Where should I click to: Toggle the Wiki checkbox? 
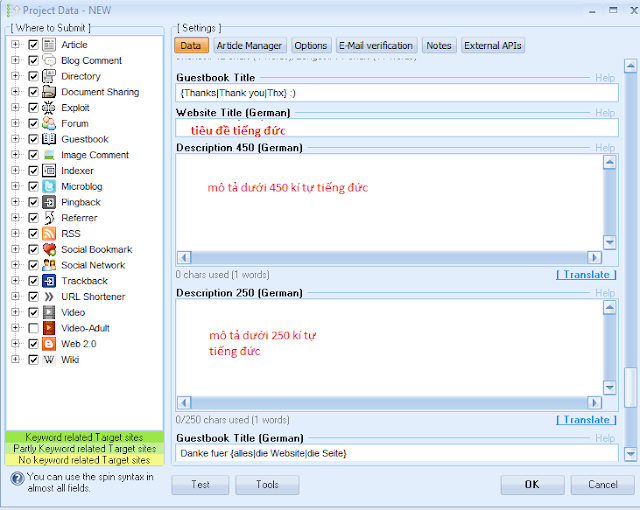[33, 360]
